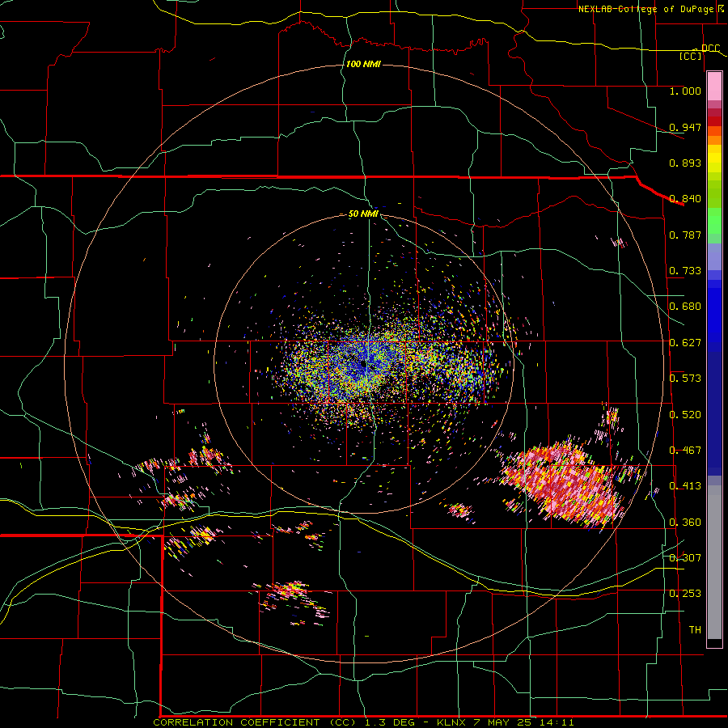Click the 0.733 scale value
The image size is (728, 728).
(685, 270)
